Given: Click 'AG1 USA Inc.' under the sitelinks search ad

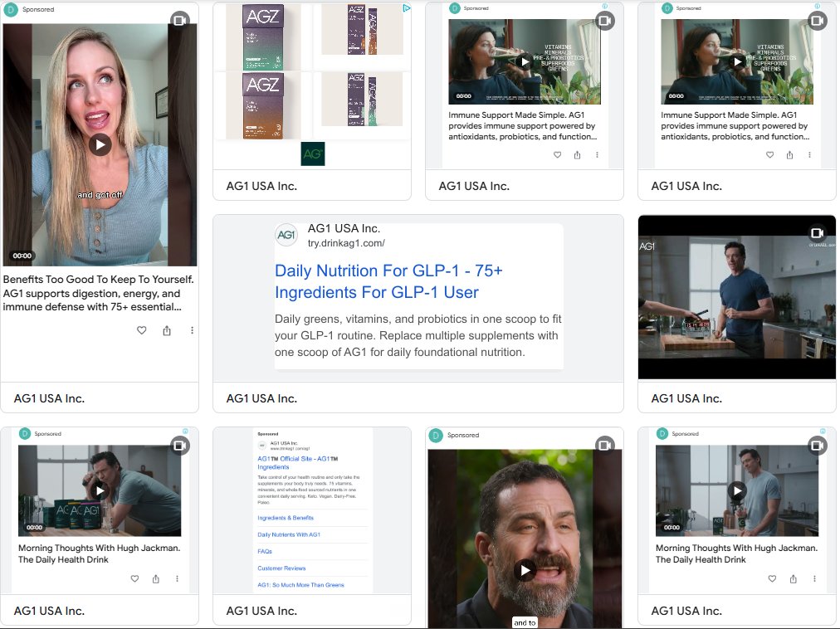Looking at the screenshot, I should [261, 611].
